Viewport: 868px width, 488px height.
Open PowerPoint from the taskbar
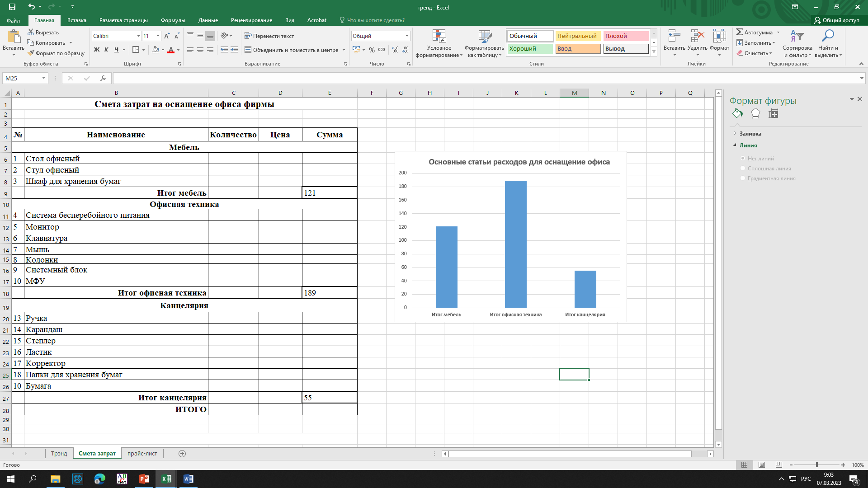point(144,479)
